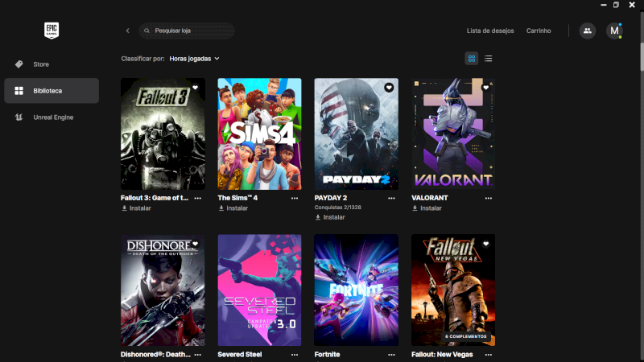Open more options for Severed Steel
Image resolution: width=644 pixels, height=362 pixels.
point(295,355)
